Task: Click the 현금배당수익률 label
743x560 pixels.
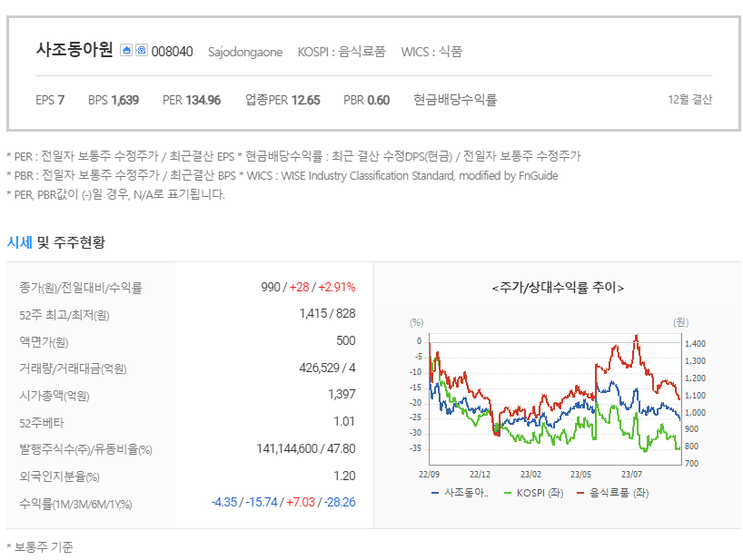Action: click(x=455, y=100)
